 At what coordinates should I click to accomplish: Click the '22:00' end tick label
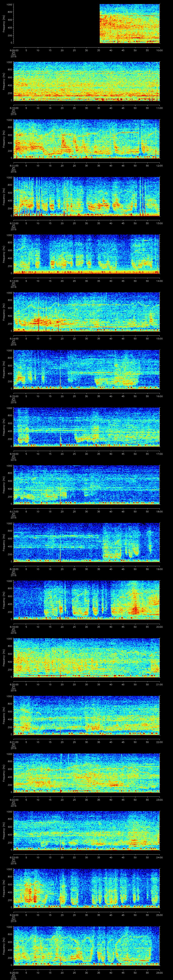[x=160, y=742]
